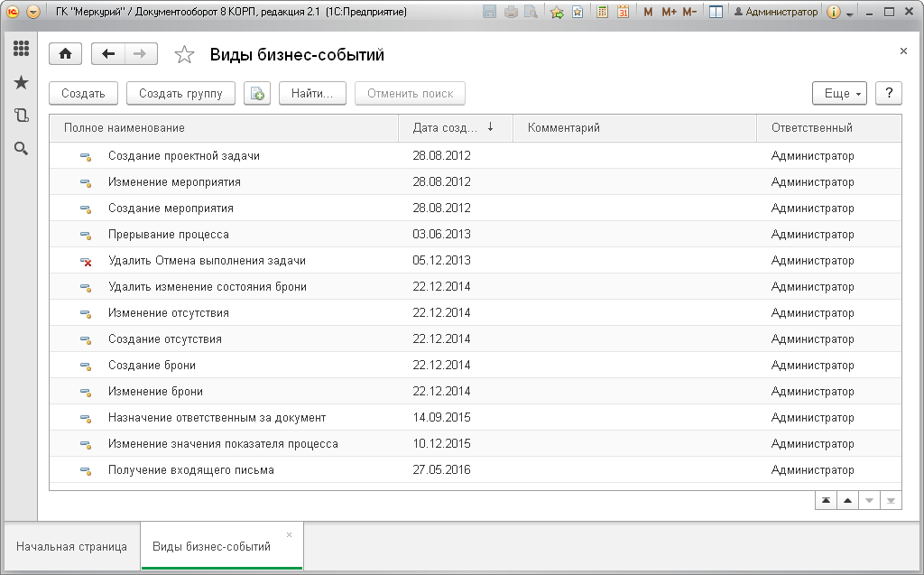This screenshot has width=924, height=575.
Task: Open the calendar icon in title bar
Action: [x=623, y=11]
